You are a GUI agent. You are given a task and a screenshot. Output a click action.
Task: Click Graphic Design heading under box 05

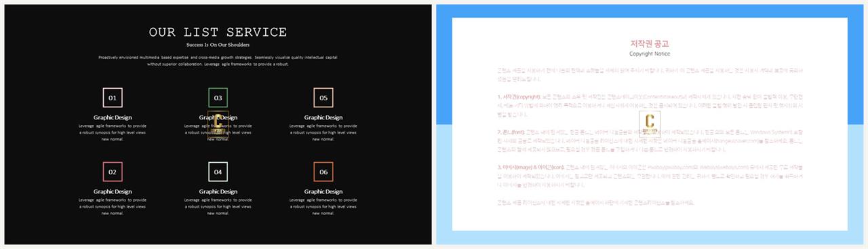pos(323,117)
